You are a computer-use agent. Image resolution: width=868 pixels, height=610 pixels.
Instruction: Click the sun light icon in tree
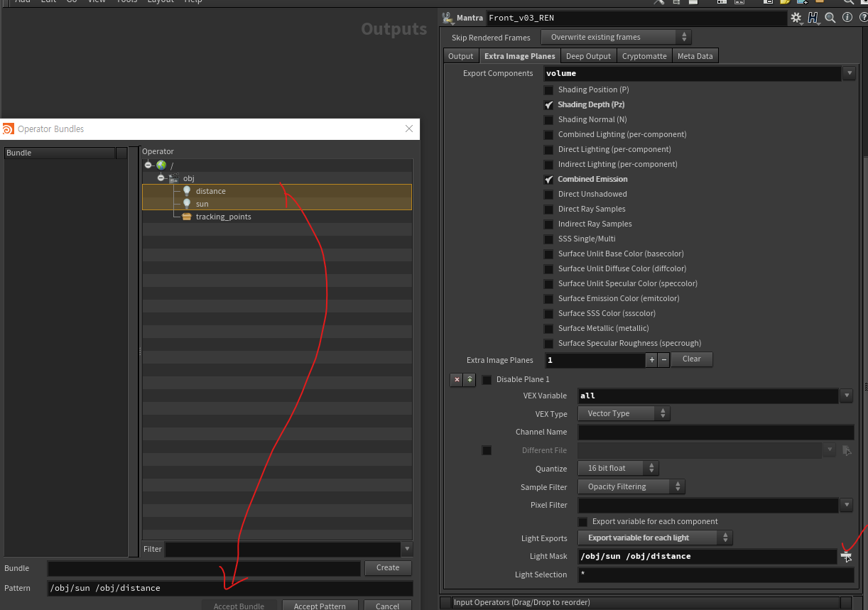point(187,204)
